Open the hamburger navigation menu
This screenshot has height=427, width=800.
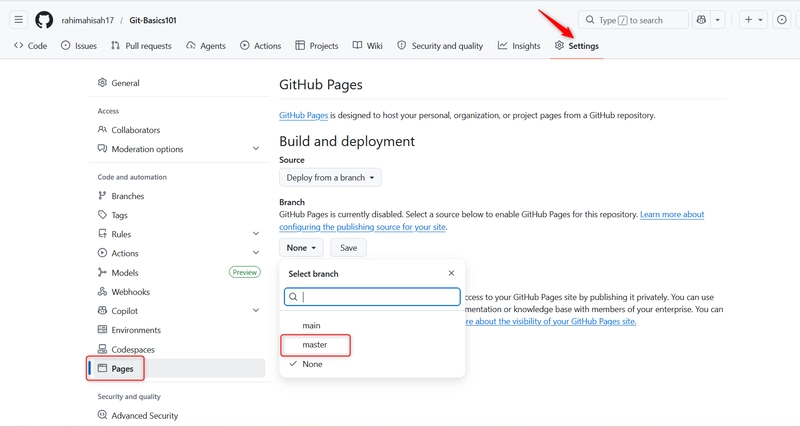click(18, 20)
